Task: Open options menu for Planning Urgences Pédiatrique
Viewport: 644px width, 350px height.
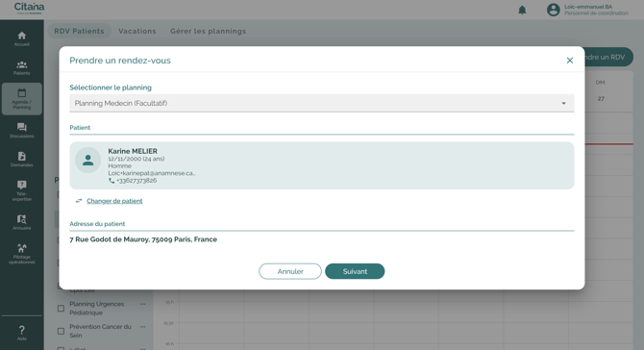Action: pos(143,305)
